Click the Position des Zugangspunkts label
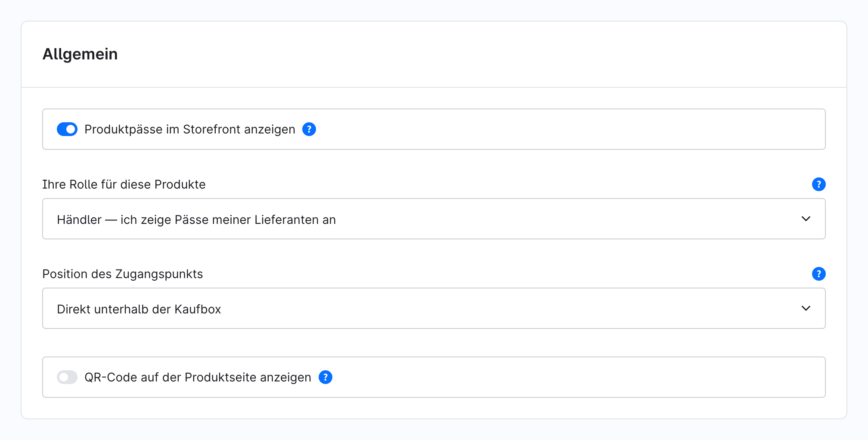 click(123, 274)
